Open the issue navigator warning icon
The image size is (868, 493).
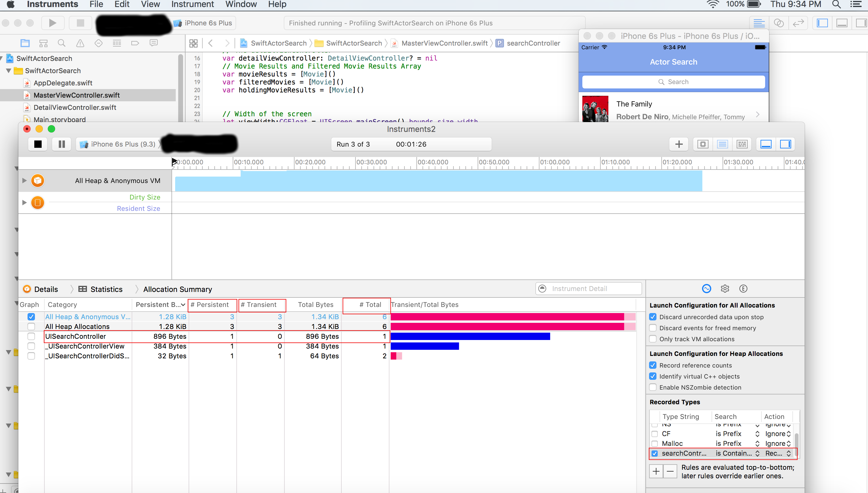click(x=80, y=43)
